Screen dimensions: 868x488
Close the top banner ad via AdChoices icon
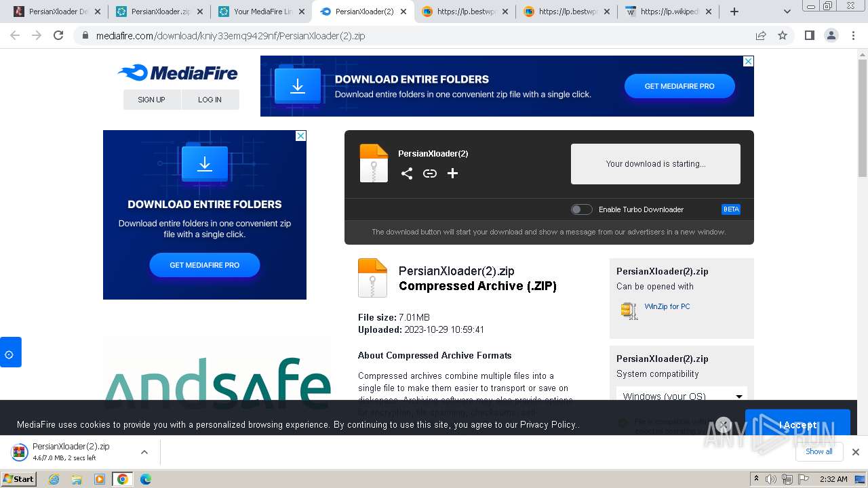point(748,61)
